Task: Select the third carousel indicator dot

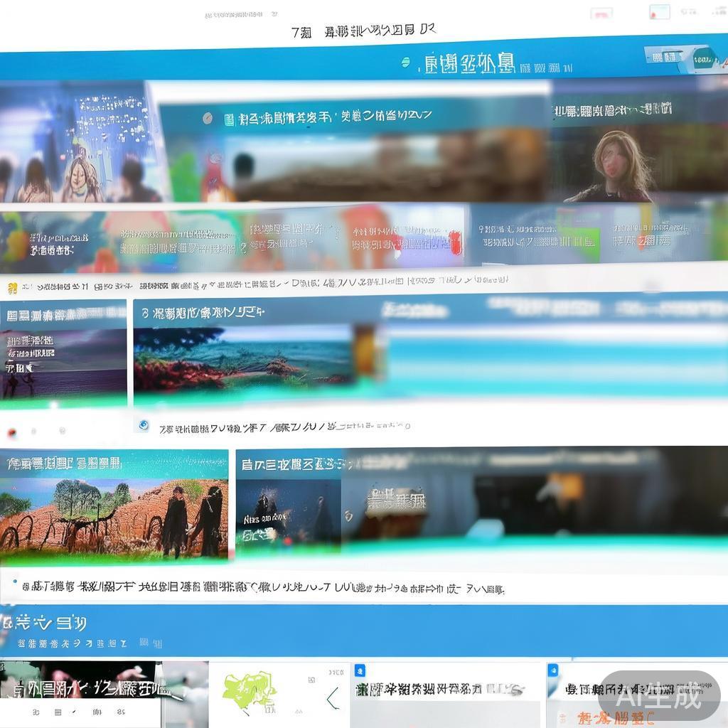Action: [62, 429]
